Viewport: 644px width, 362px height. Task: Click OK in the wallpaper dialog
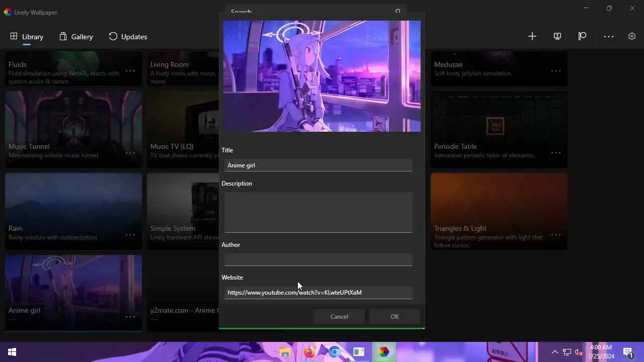click(394, 316)
